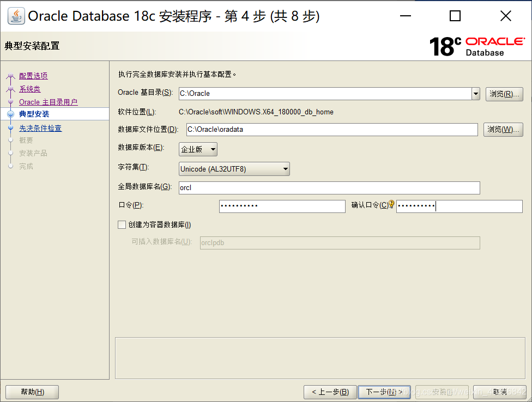The image size is (532, 402).
Task: Go to 配置选项 step
Action: point(33,76)
